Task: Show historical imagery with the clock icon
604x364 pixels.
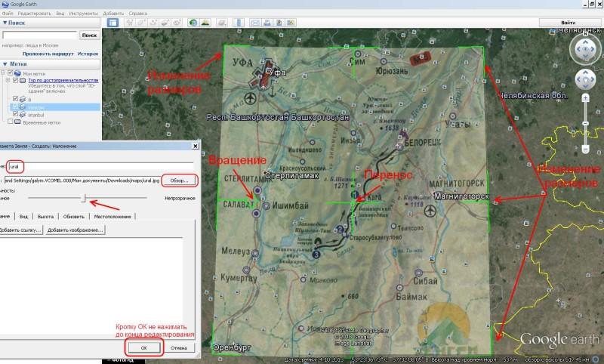Action: pyautogui.click(x=193, y=23)
